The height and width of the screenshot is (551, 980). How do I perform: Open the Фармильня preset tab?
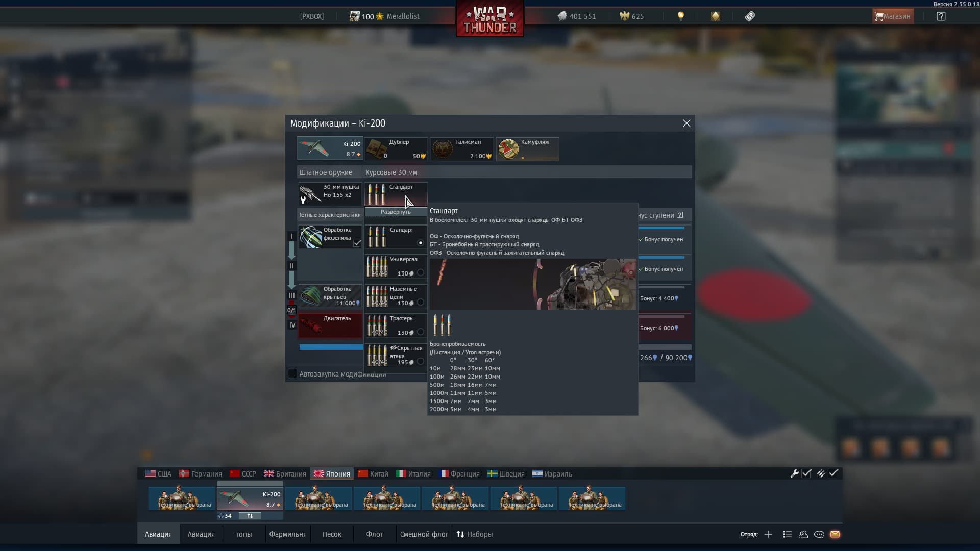coord(288,534)
